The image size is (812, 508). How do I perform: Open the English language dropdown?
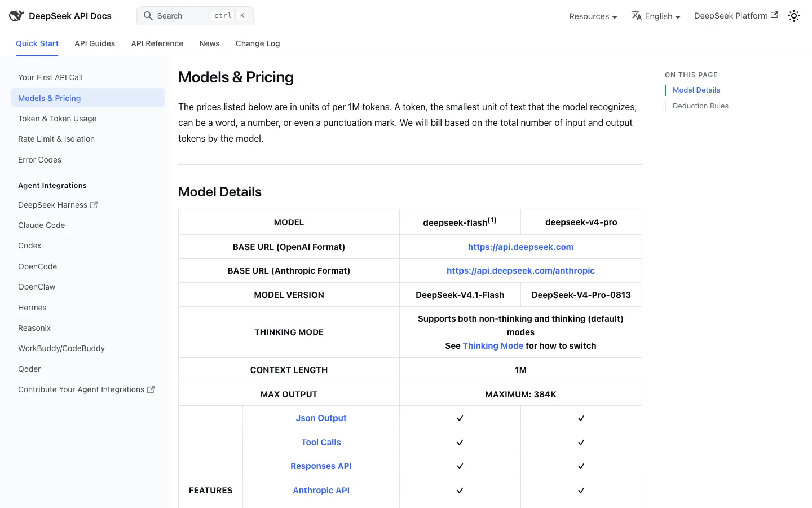[x=656, y=16]
